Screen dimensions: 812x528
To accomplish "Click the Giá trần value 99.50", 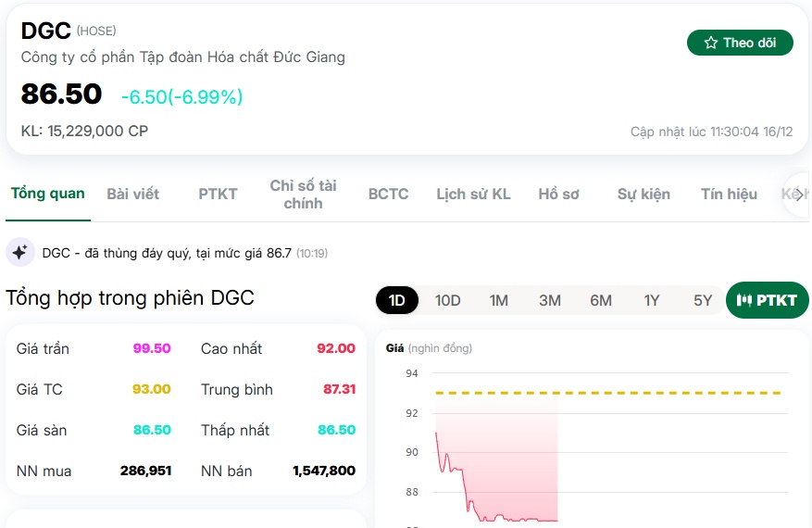I will click(152, 348).
